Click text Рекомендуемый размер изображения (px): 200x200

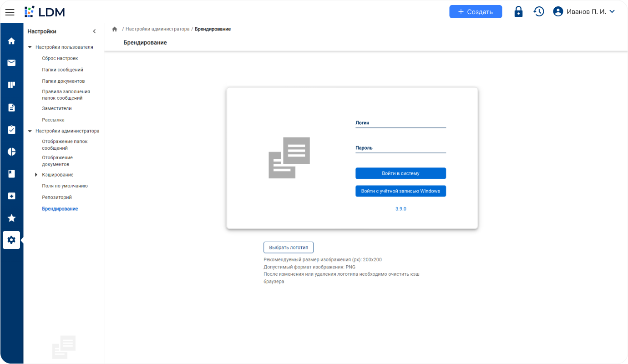click(x=323, y=260)
